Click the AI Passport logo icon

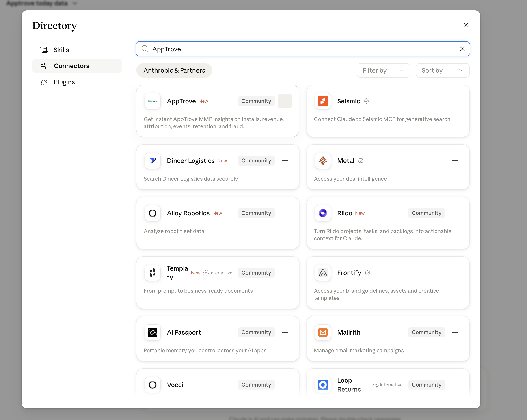point(153,332)
